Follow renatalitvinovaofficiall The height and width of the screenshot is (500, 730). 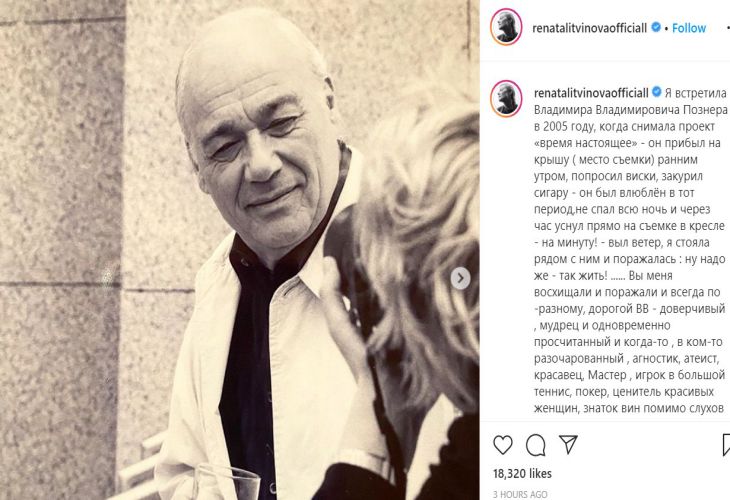coord(689,28)
